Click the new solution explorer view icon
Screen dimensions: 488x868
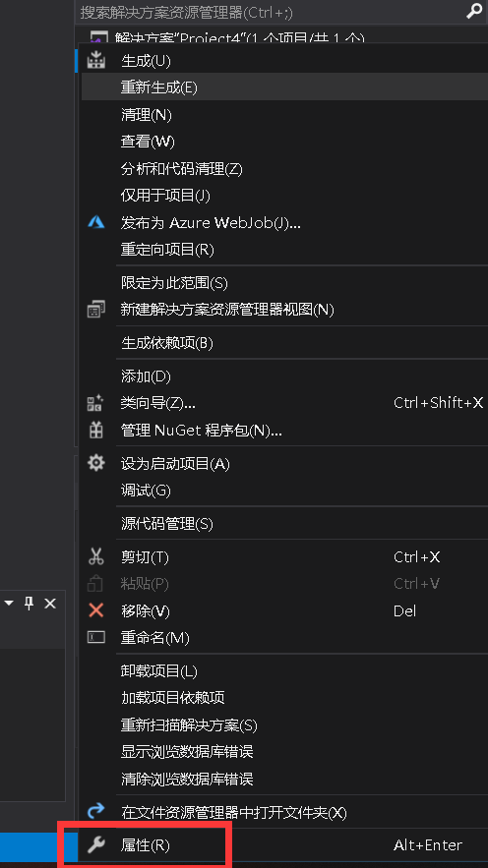(x=95, y=309)
